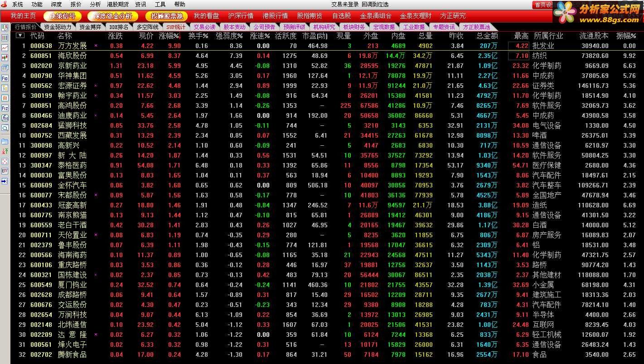Switch to the 交易必读 tab
This screenshot has height=364, width=644.
point(204,27)
